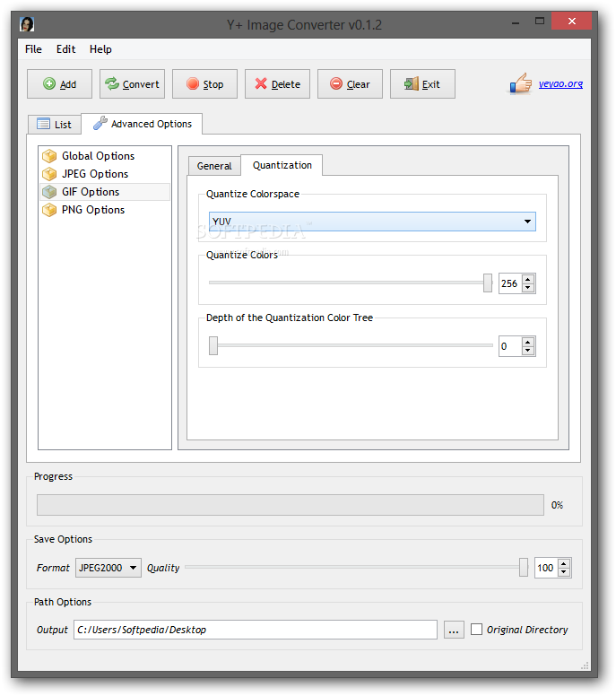This screenshot has width=616, height=696.
Task: Open the Quantize Colorspace YUV dropdown
Action: (372, 221)
